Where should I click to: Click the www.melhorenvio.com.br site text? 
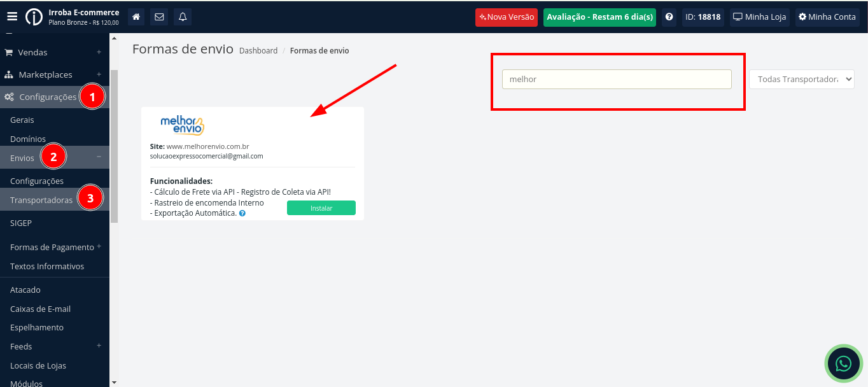click(207, 146)
